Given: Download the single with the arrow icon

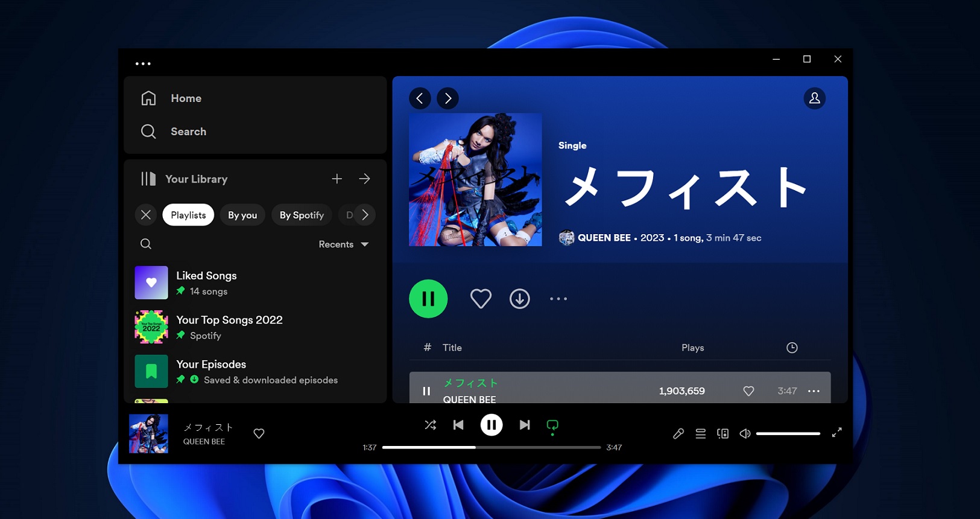Looking at the screenshot, I should [x=519, y=299].
